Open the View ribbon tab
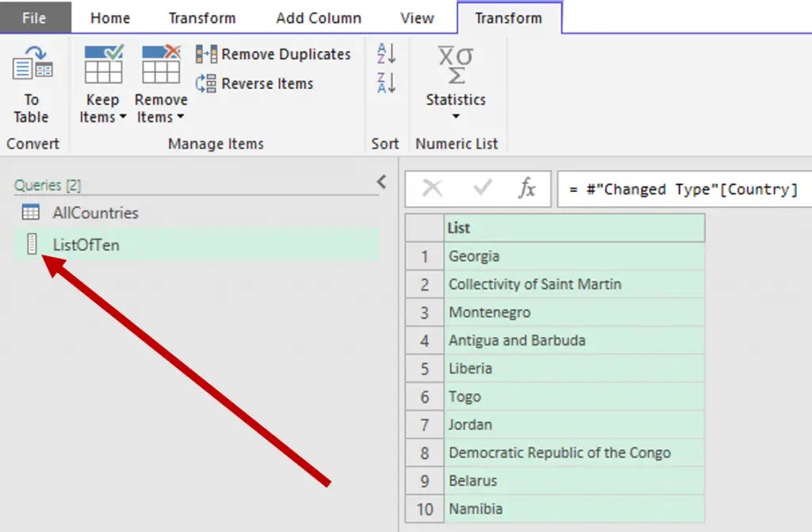The width and height of the screenshot is (812, 532). [x=416, y=17]
